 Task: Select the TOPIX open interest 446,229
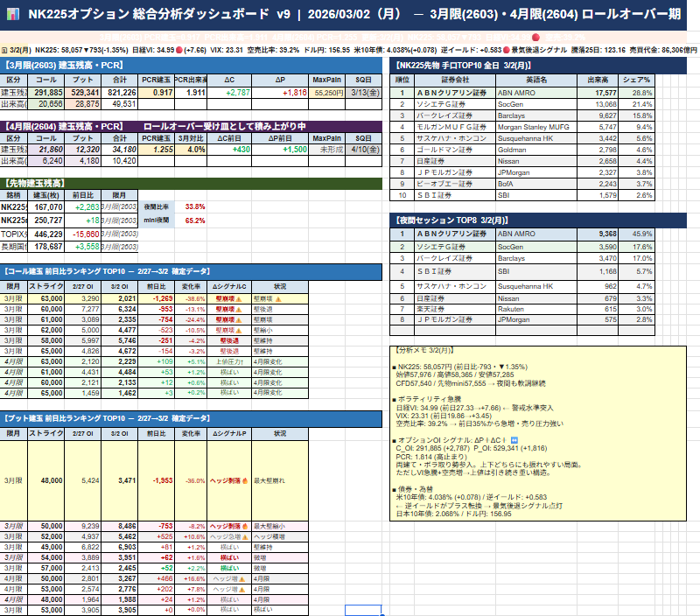click(46, 234)
